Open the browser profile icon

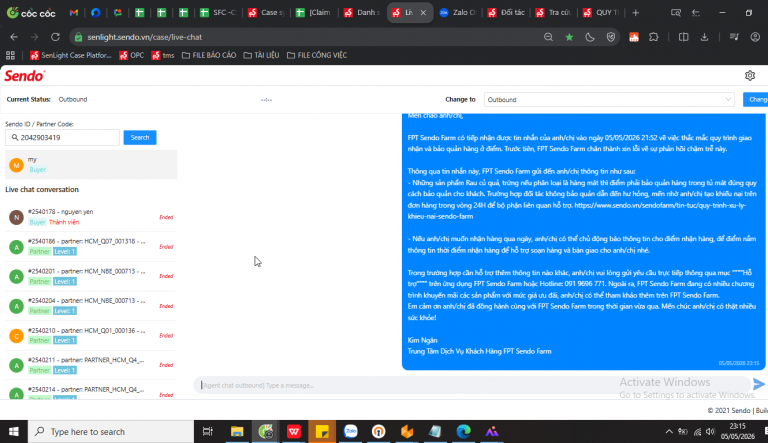pyautogui.click(x=755, y=37)
